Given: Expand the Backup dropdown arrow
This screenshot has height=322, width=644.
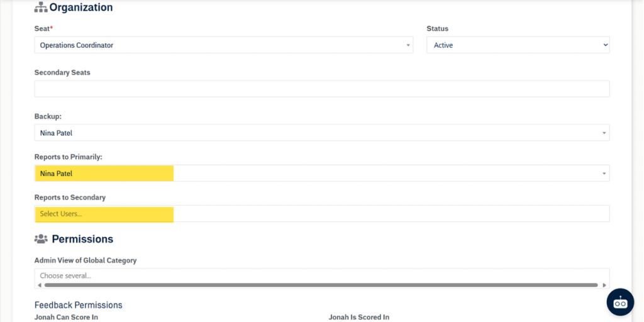Looking at the screenshot, I should click(x=604, y=133).
